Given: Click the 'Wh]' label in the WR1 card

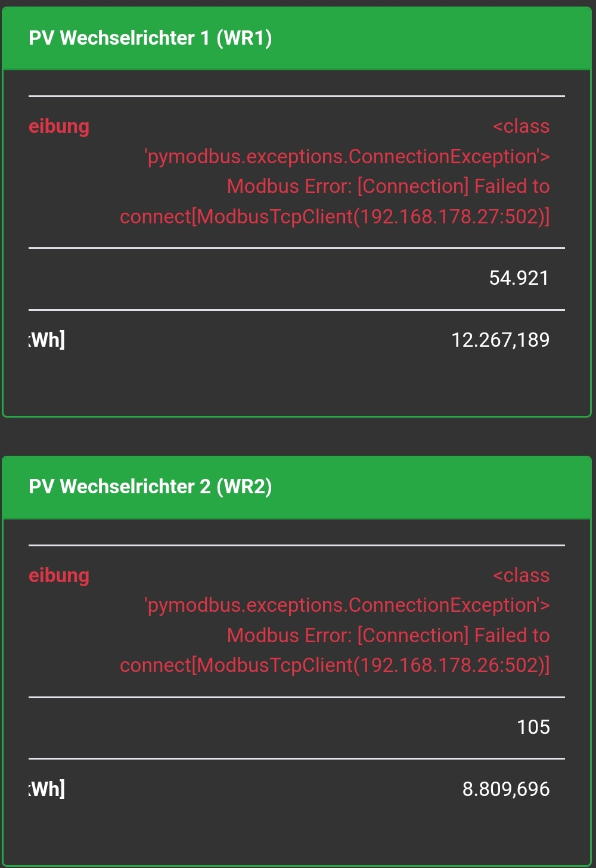Looking at the screenshot, I should point(47,340).
